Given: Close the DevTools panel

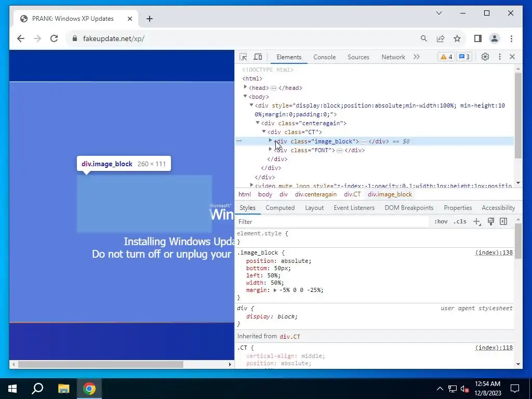Looking at the screenshot, I should click(512, 57).
